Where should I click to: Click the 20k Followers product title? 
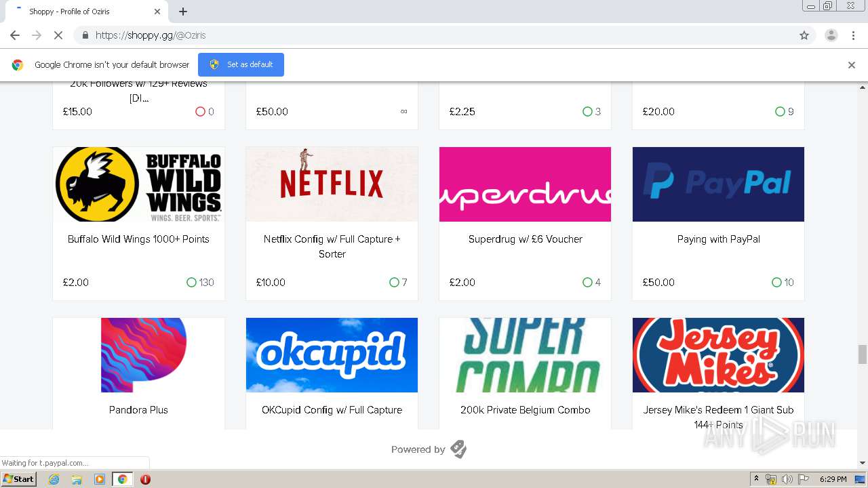tap(138, 91)
